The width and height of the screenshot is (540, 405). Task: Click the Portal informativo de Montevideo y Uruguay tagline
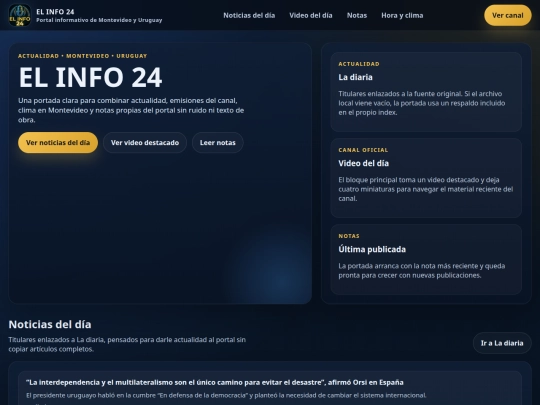click(99, 20)
